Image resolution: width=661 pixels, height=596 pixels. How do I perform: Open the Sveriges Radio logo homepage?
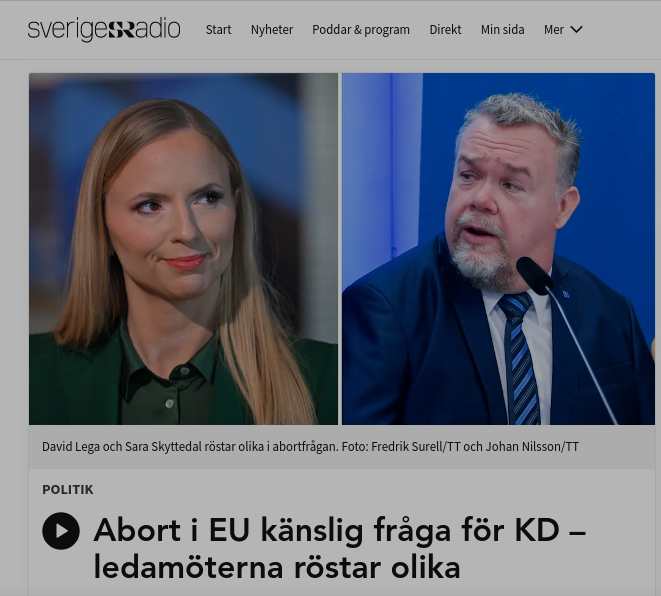pyautogui.click(x=104, y=30)
